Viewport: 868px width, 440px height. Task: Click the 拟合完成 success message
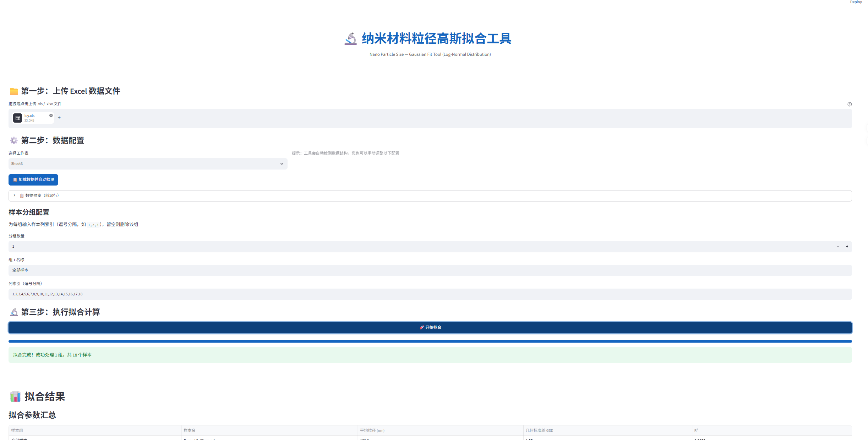point(430,355)
